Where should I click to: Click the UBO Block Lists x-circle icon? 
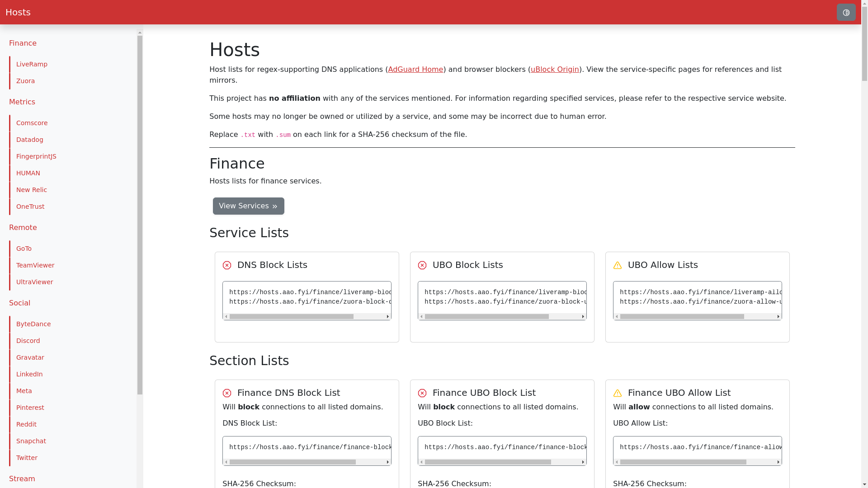click(422, 265)
